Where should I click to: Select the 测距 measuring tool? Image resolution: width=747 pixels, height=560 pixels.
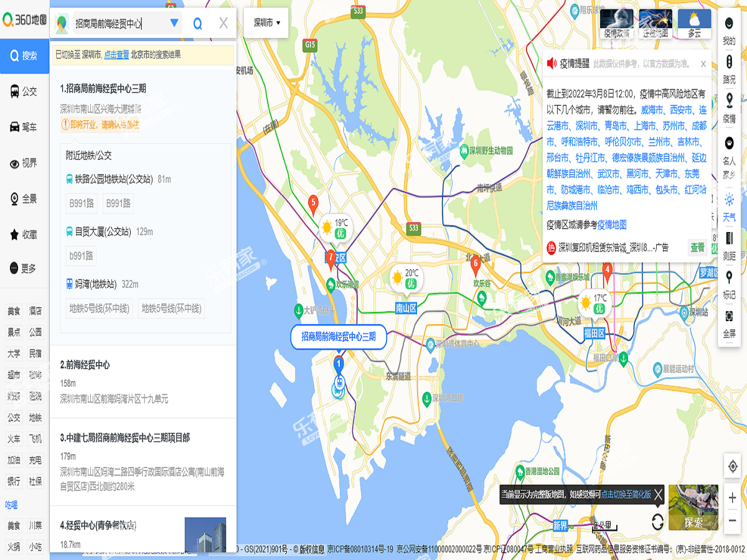coord(729,246)
